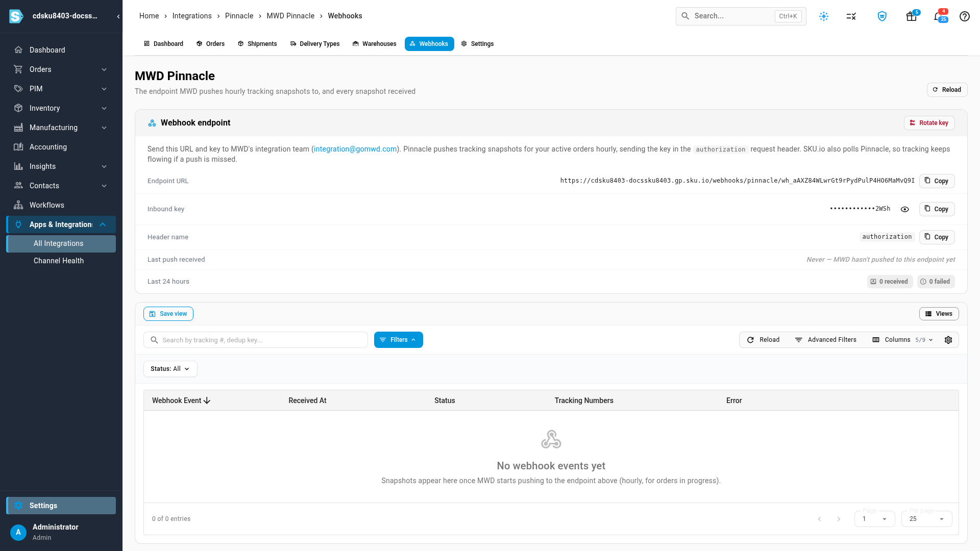The height and width of the screenshot is (551, 980).
Task: Go to next page arrow
Action: 839,519
